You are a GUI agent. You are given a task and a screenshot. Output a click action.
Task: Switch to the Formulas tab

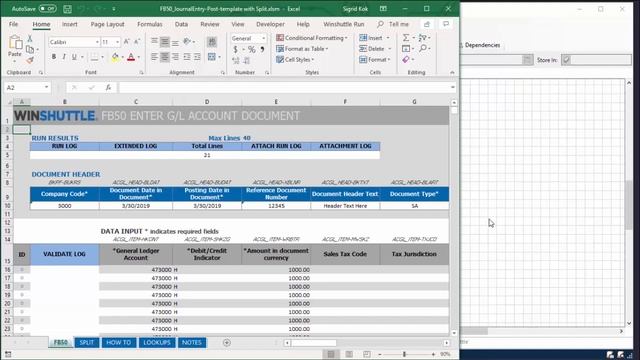pos(150,24)
